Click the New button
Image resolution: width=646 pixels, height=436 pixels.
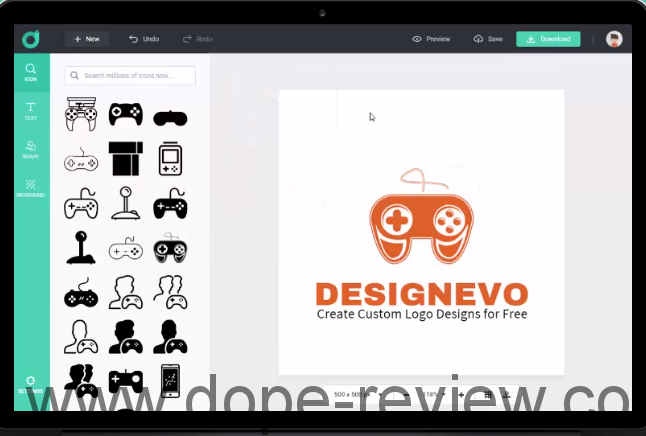tap(87, 39)
